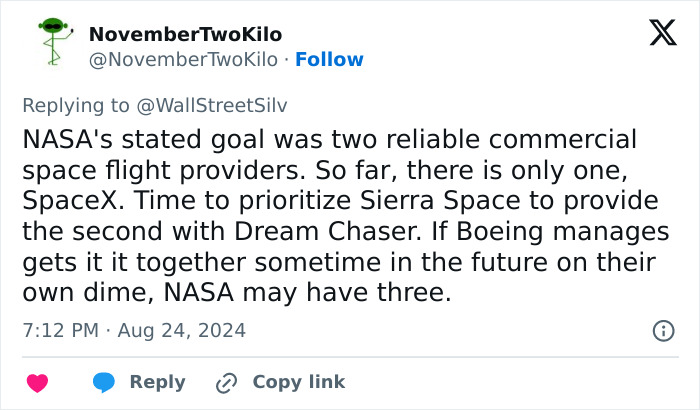Like the tweet with the heart icon
This screenshot has width=700, height=410.
[37, 382]
